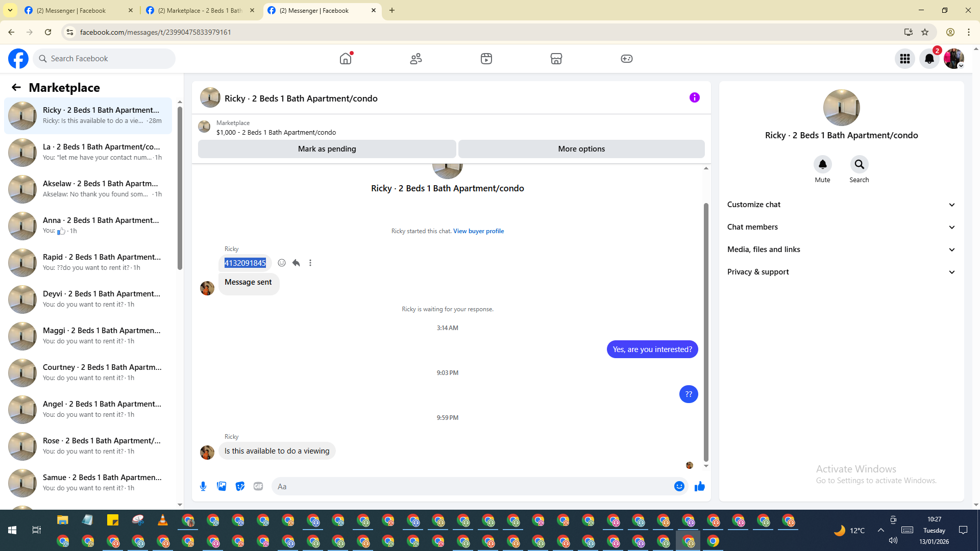The image size is (980, 551).
Task: Click the conversation scrollbar thumb
Action: [706, 332]
